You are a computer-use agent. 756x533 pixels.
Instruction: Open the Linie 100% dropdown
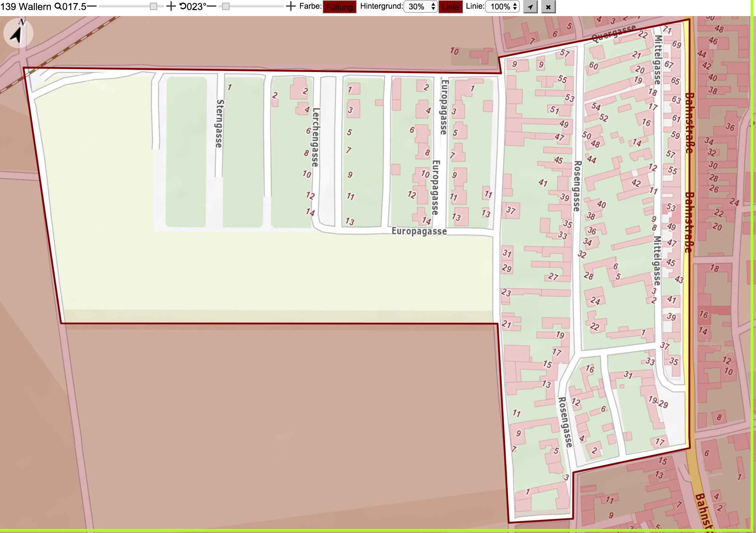(502, 7)
